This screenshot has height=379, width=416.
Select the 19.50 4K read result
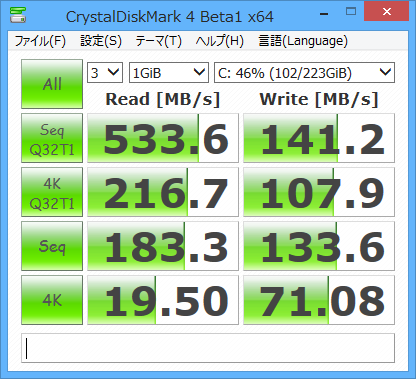coord(163,300)
